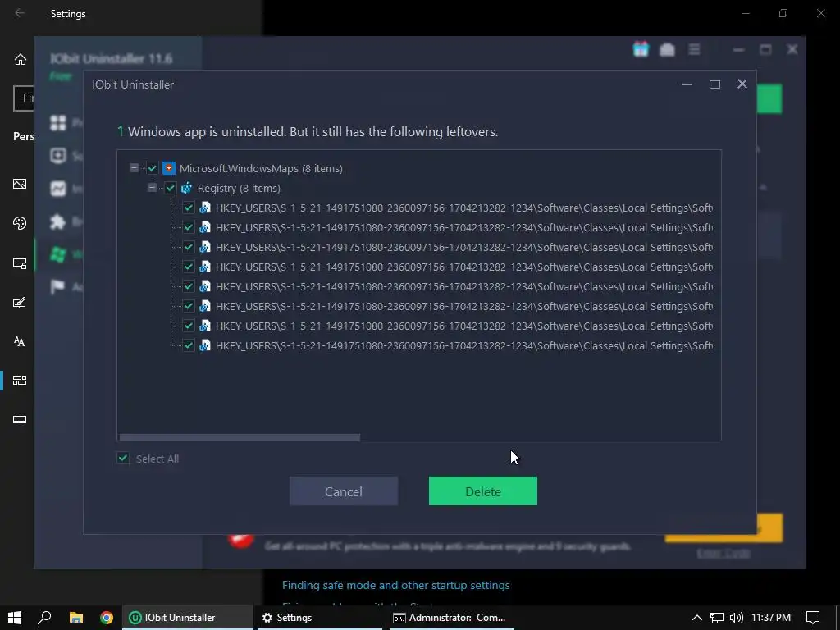The width and height of the screenshot is (840, 630).
Task: Open Background page icon in Settings sidebar
Action: point(20,184)
